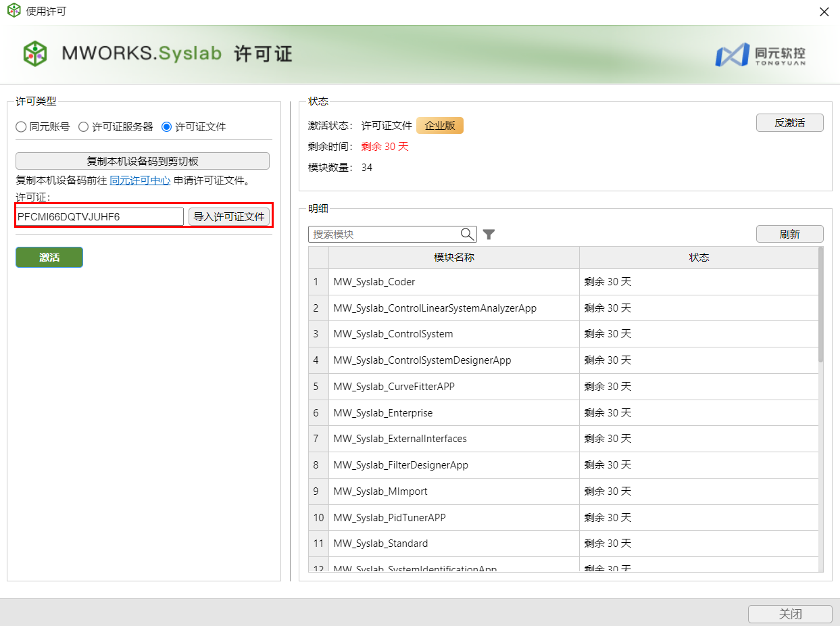This screenshot has width=840, height=626.
Task: Select the 许可证服务器 radio option
Action: pyautogui.click(x=84, y=126)
